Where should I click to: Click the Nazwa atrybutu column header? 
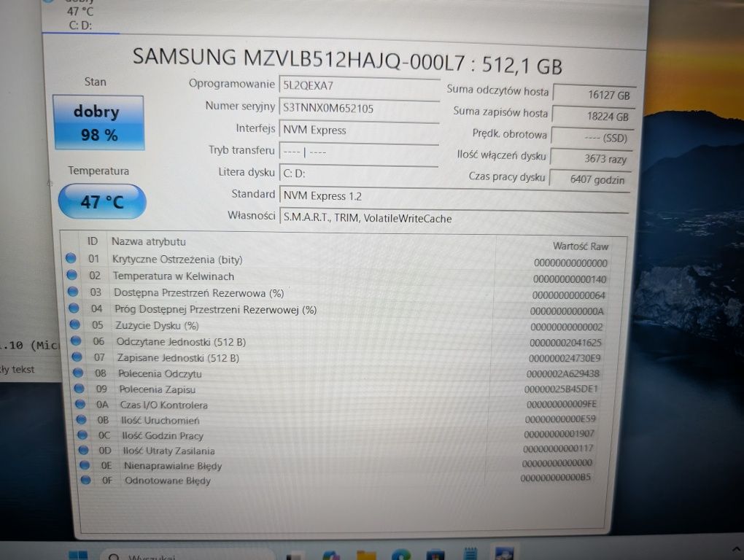pyautogui.click(x=149, y=241)
